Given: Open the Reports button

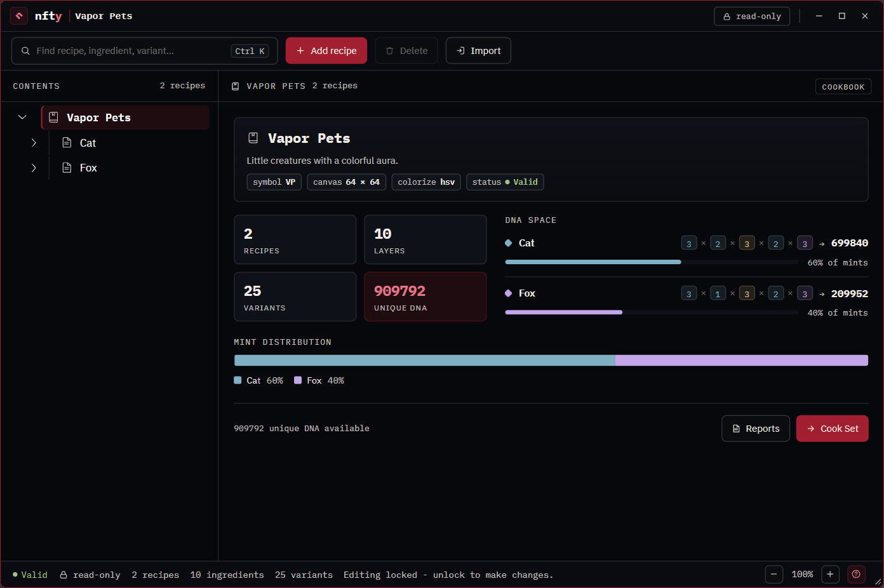Looking at the screenshot, I should [x=756, y=429].
